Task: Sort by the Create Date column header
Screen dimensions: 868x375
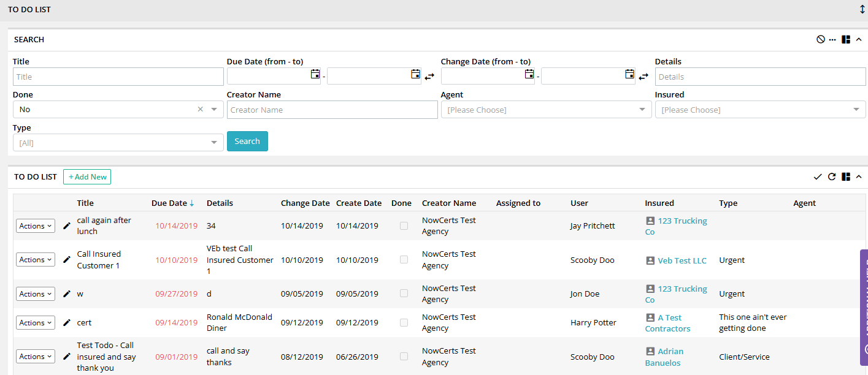Action: pos(359,203)
